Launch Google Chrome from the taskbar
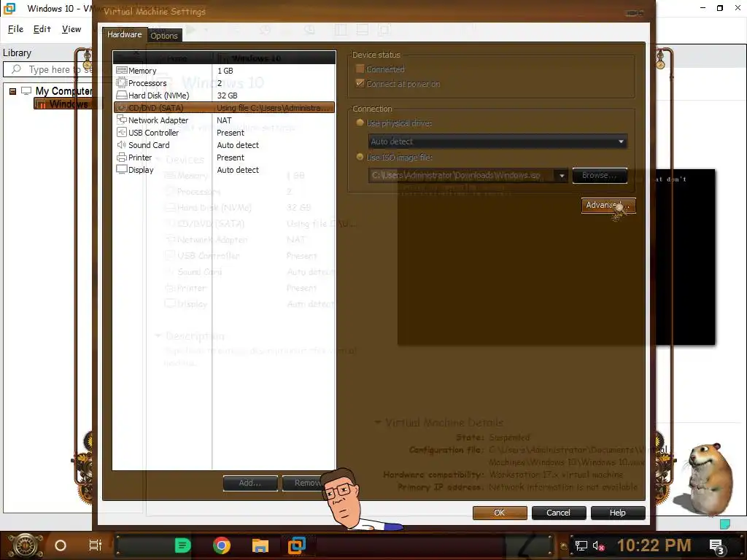This screenshot has height=560, width=747. (x=222, y=545)
